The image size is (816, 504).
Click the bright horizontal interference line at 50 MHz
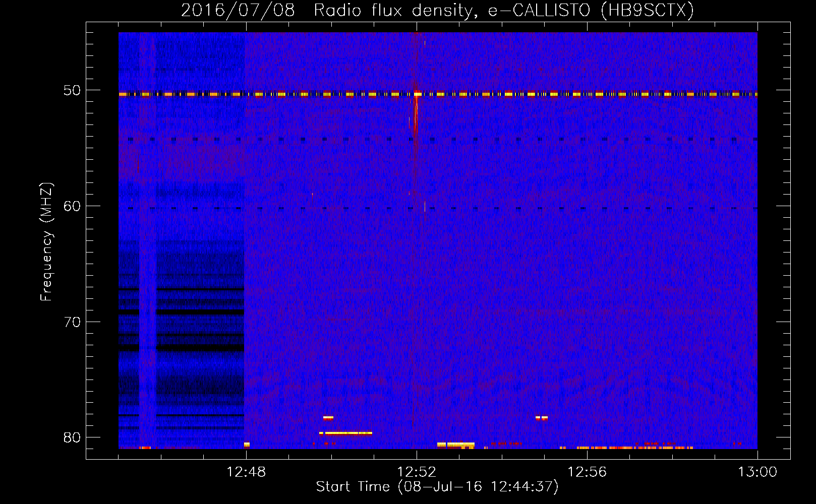click(438, 94)
